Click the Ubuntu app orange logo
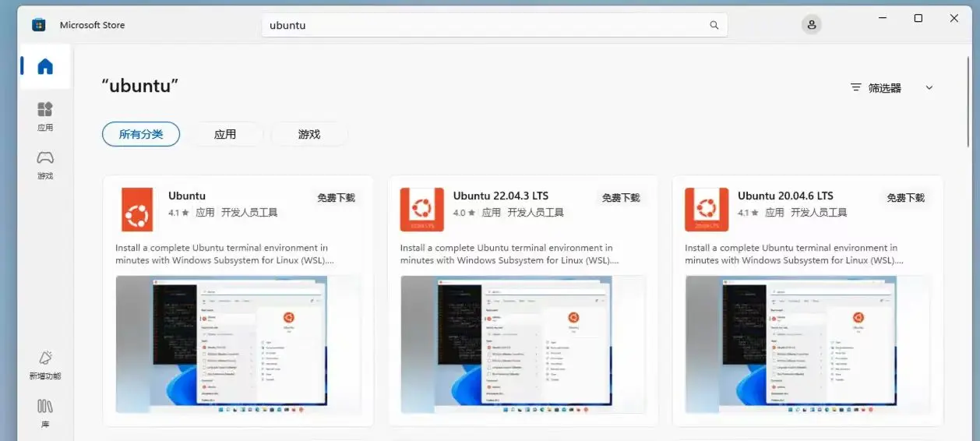 click(137, 210)
